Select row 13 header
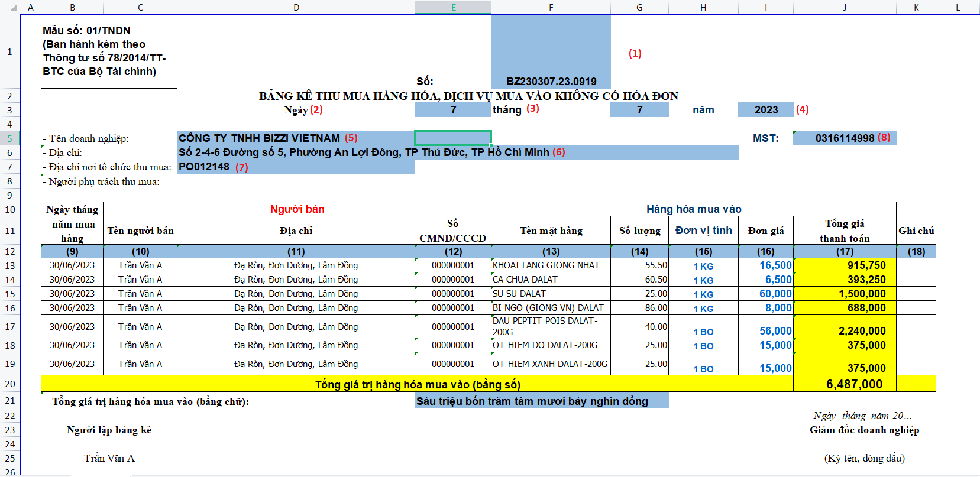The height and width of the screenshot is (477, 980). (9, 265)
